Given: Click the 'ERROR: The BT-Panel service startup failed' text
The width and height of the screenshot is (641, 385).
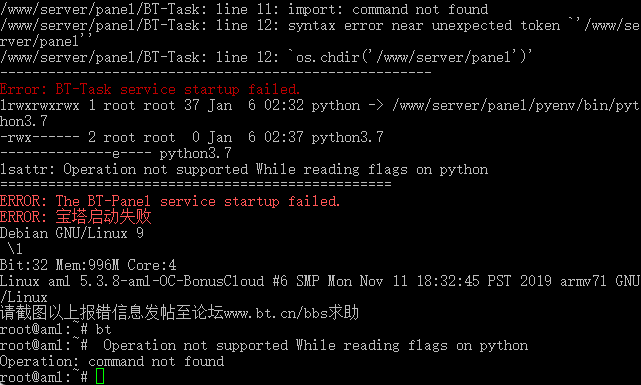Looking at the screenshot, I should point(170,201).
